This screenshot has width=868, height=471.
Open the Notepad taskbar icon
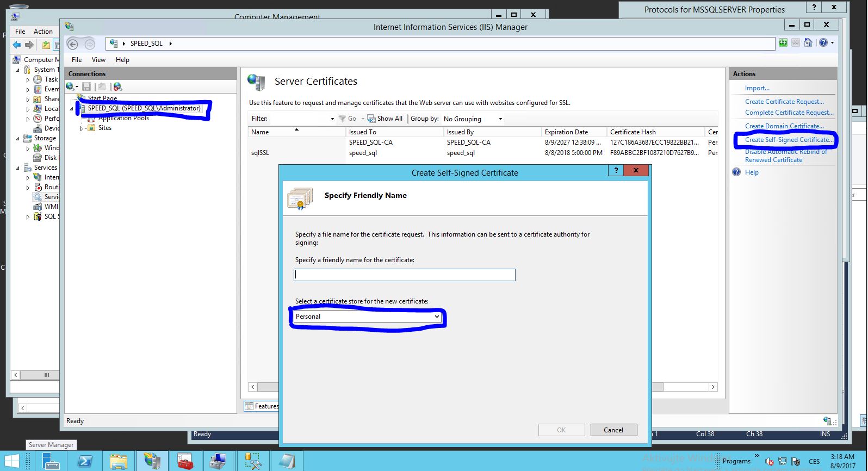click(x=287, y=461)
